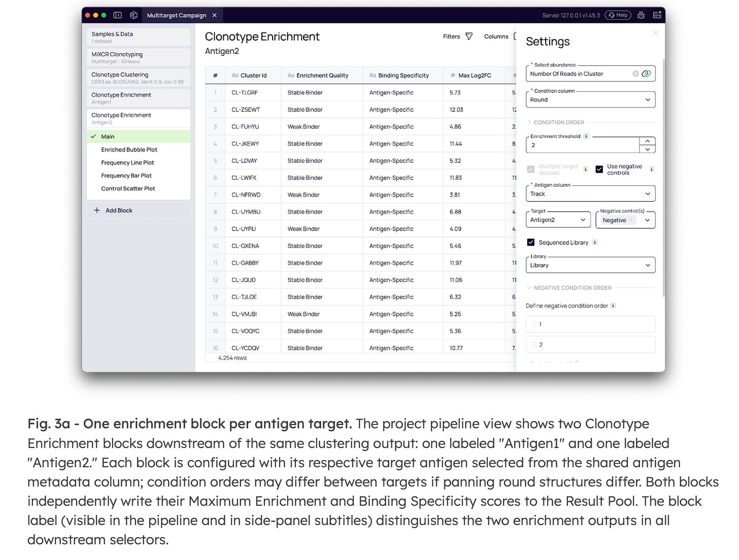Select cluster CL-ZSEWT cell

[253, 110]
